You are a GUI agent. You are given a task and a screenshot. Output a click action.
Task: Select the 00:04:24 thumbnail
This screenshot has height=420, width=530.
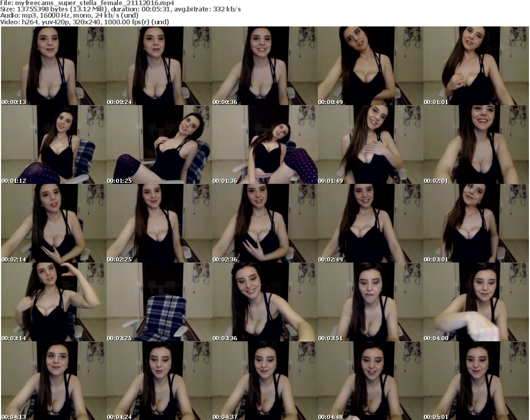[159, 381]
